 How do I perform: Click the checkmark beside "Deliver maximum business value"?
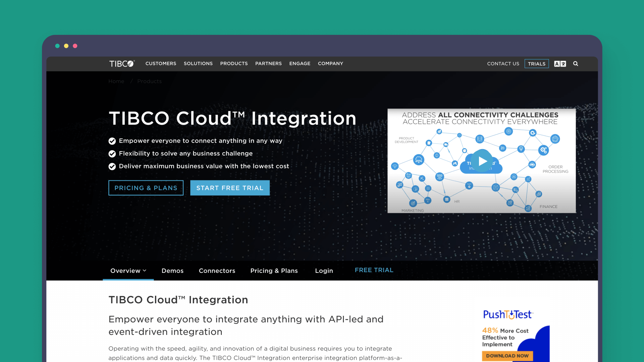tap(112, 166)
